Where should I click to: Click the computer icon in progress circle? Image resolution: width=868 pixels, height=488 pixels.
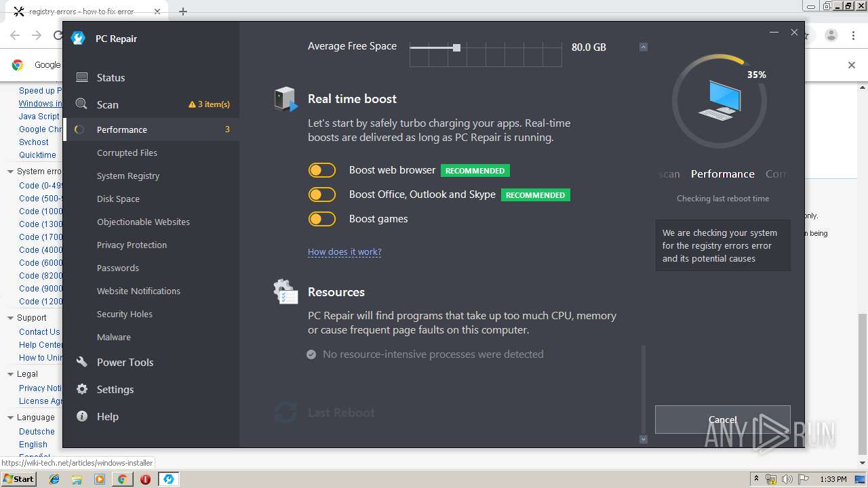(719, 100)
